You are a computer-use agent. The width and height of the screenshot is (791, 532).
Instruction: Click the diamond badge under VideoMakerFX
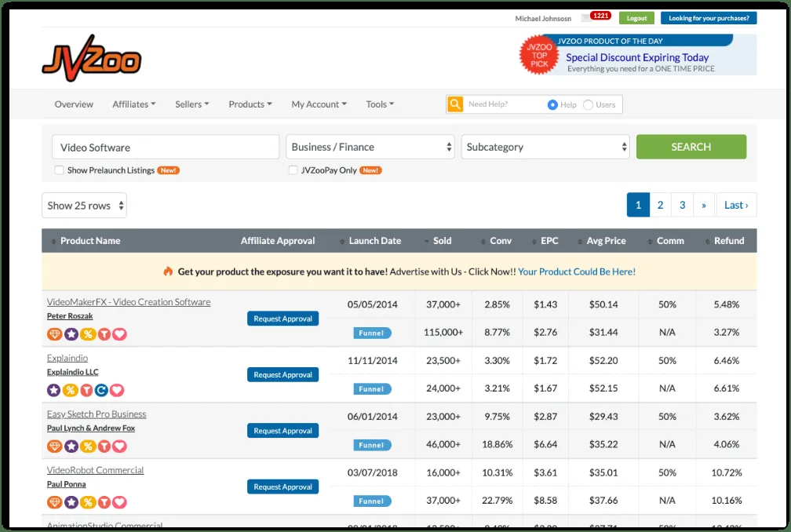coord(55,334)
